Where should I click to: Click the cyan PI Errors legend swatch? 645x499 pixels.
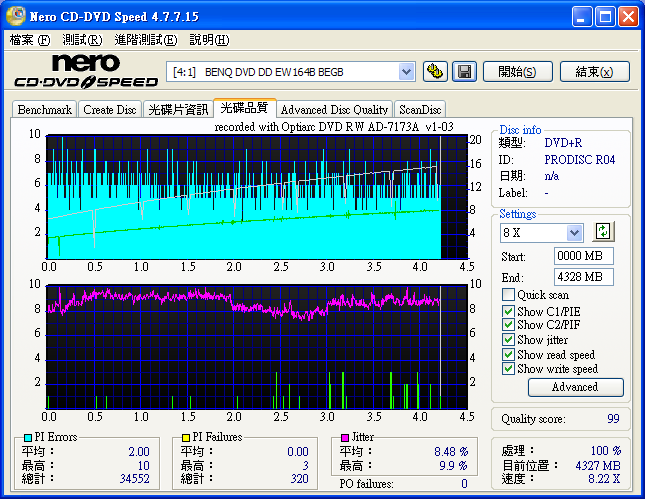coord(28,438)
